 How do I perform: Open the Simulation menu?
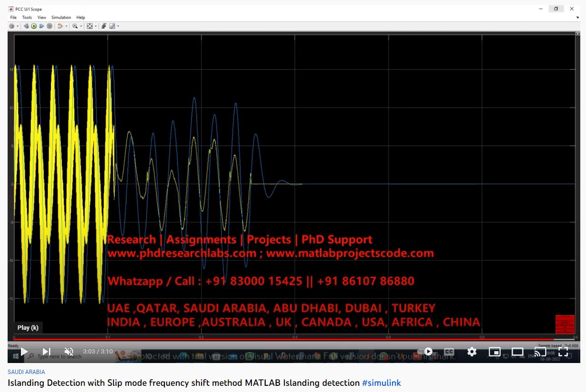coord(61,18)
